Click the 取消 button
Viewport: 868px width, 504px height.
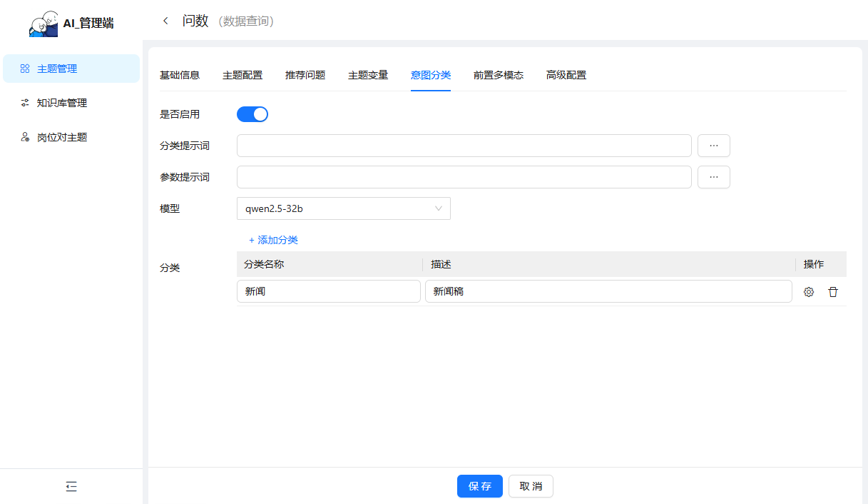(x=531, y=486)
